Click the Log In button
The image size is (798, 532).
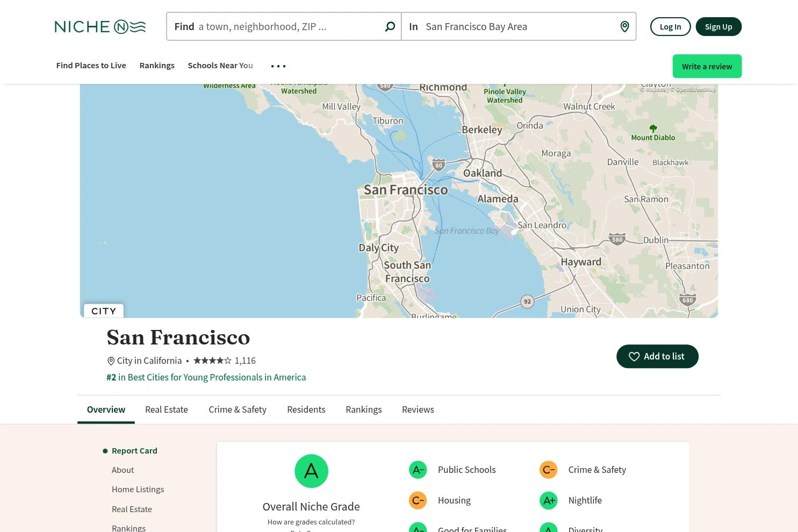coord(670,26)
